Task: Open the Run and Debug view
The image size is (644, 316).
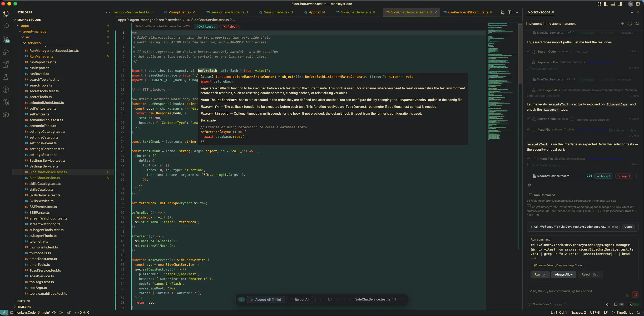Action: point(6,52)
